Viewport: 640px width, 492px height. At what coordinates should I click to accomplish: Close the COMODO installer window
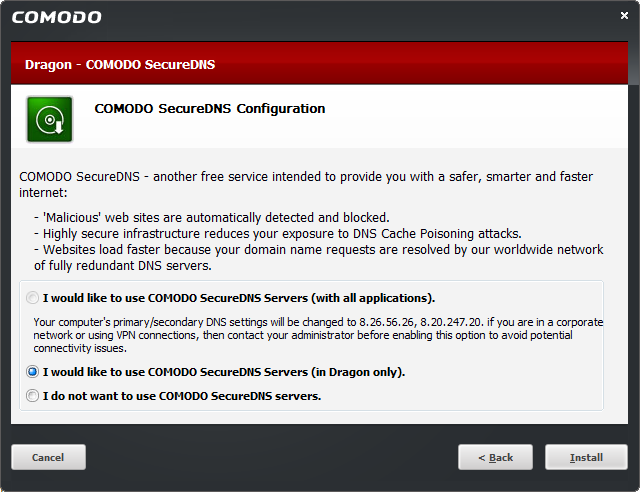[624, 16]
